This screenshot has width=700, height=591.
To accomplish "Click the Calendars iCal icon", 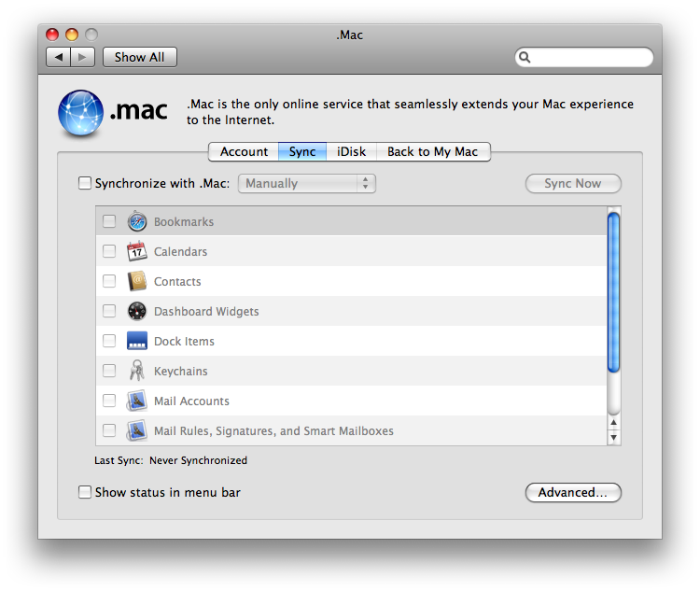I will click(x=136, y=251).
